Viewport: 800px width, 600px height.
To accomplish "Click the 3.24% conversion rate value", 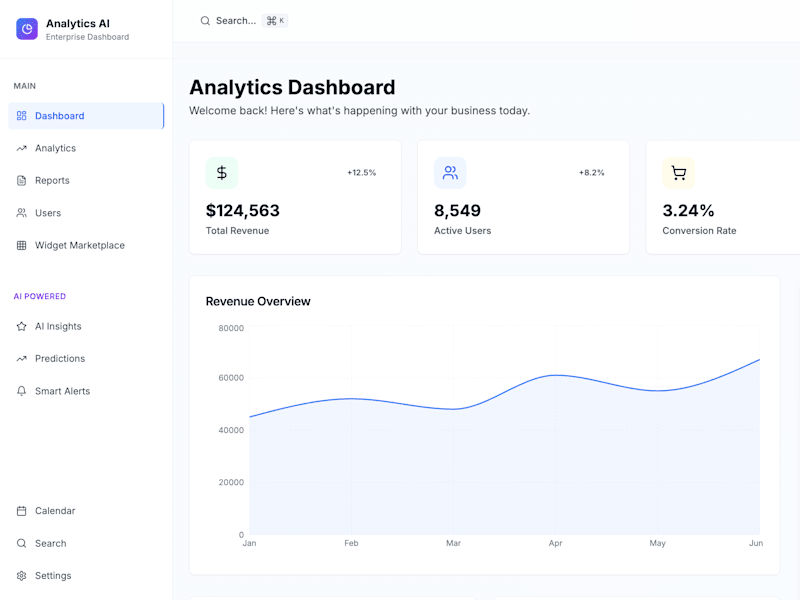I will coord(688,211).
